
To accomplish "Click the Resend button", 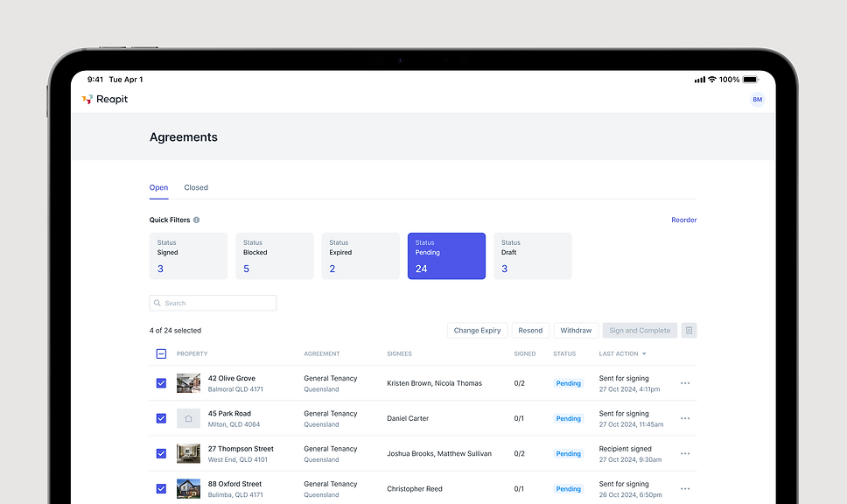I will [x=530, y=331].
